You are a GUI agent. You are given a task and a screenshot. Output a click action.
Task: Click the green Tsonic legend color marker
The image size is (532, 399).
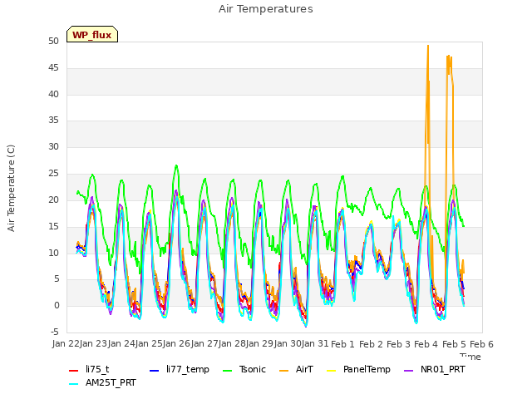click(227, 371)
